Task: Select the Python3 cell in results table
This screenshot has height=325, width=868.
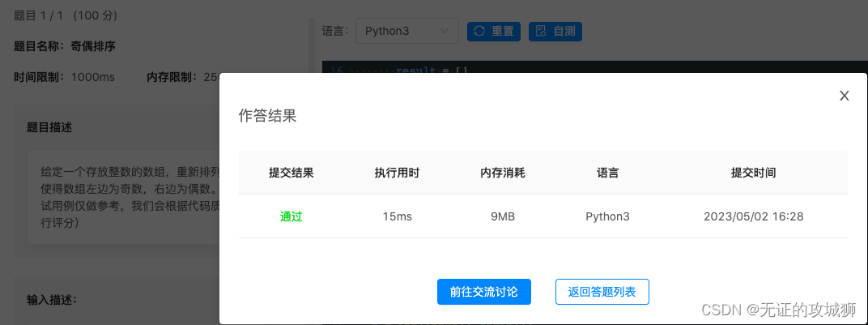Action: pyautogui.click(x=607, y=216)
